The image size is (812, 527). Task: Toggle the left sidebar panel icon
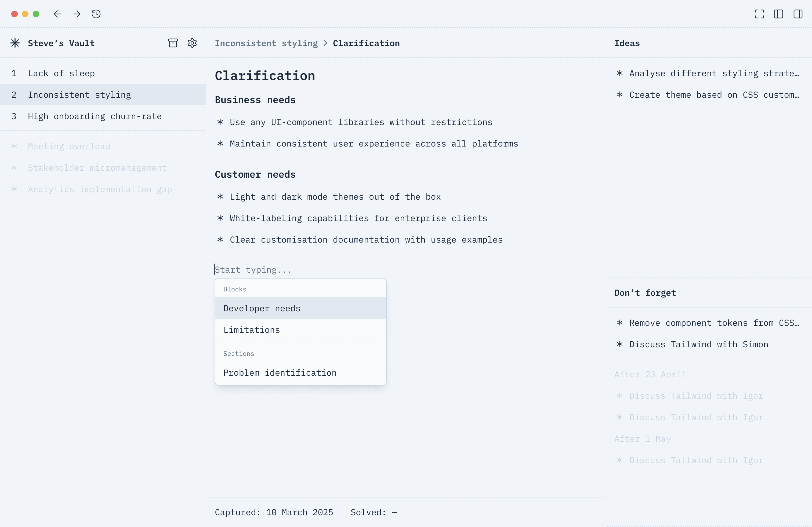(779, 14)
